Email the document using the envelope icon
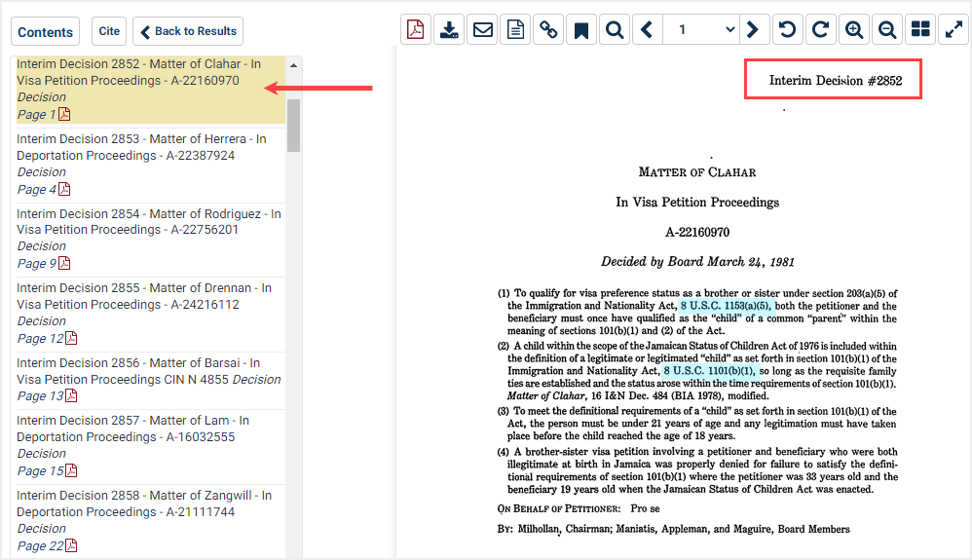 (x=482, y=30)
